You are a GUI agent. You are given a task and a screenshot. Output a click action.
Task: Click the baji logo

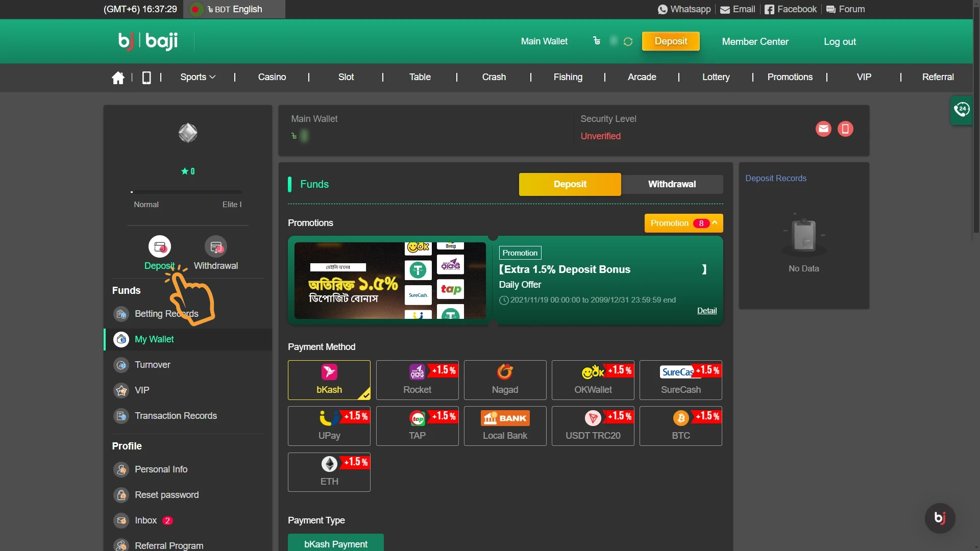pyautogui.click(x=148, y=41)
